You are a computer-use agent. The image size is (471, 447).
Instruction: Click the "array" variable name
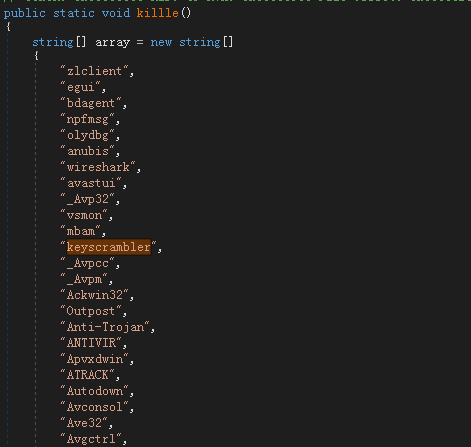pyautogui.click(x=113, y=43)
